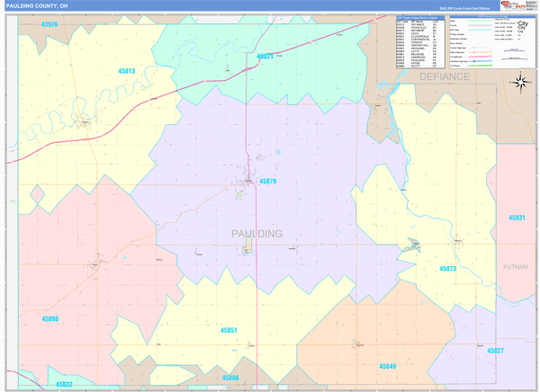This screenshot has width=540, height=392.
Task: Click the 45849 ZIP code label
Action: tap(387, 366)
